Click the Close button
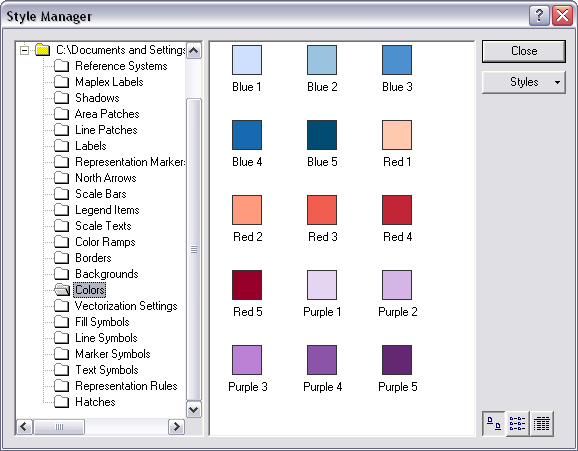This screenshot has height=451, width=578. [523, 51]
